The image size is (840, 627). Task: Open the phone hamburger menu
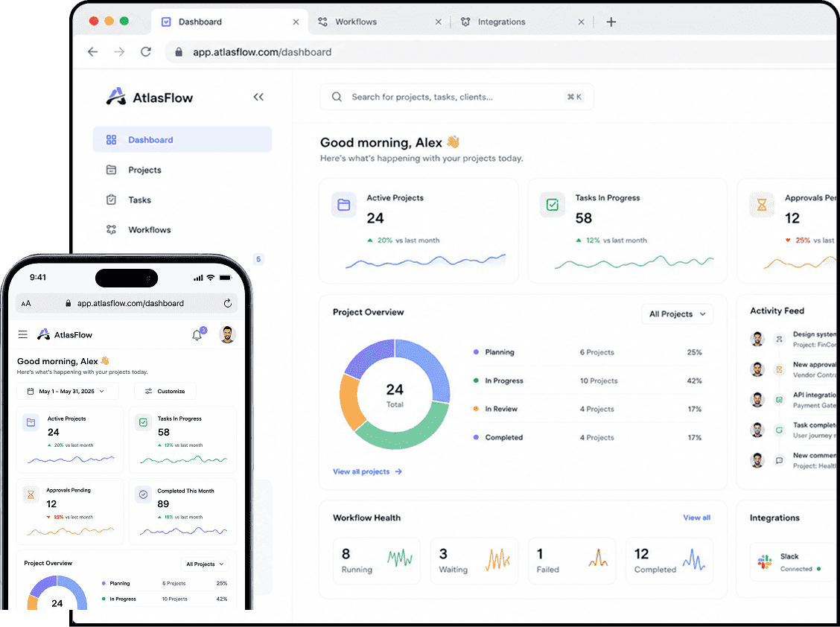click(x=22, y=334)
